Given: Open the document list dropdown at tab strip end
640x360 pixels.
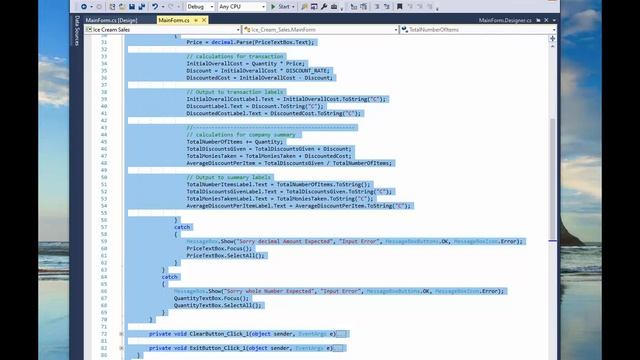Looking at the screenshot, I should [554, 20].
